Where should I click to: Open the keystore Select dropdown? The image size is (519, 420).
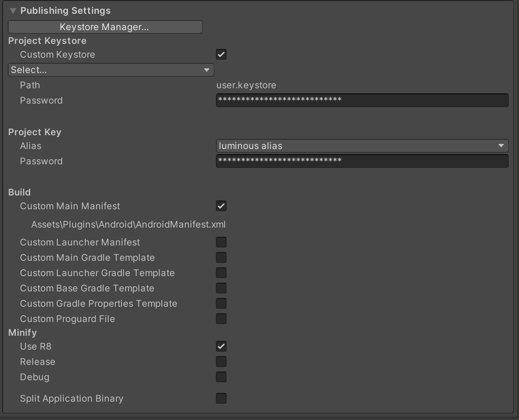111,70
